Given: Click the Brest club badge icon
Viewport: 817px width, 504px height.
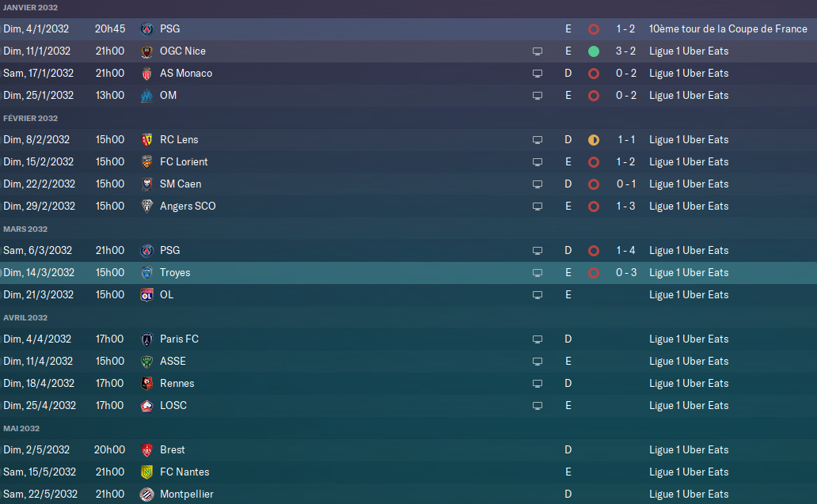Looking at the screenshot, I should [146, 450].
